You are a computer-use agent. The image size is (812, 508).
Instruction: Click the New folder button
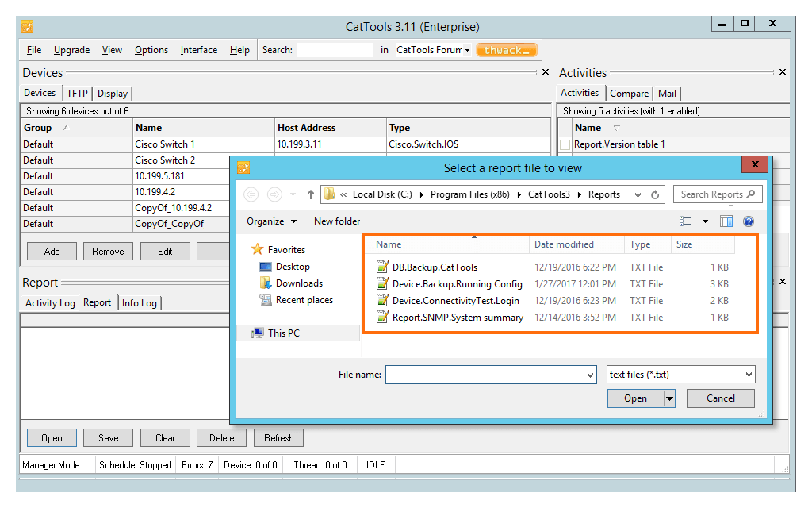pos(336,221)
